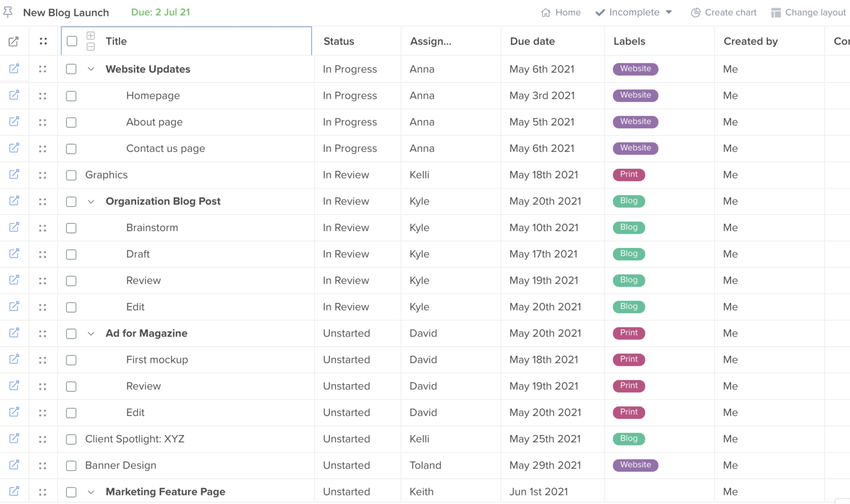This screenshot has height=504, width=850.
Task: Collapse the Marketing Feature Page subtasks
Action: (x=91, y=492)
